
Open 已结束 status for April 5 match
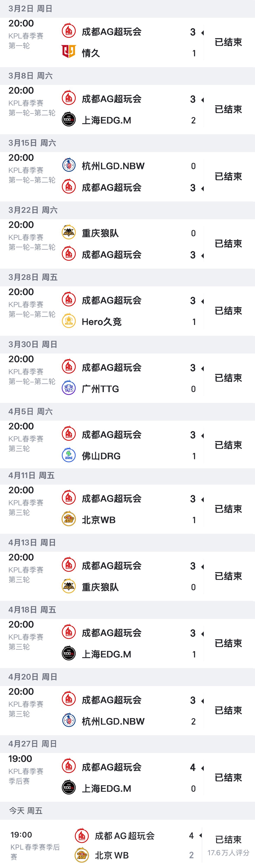tap(228, 445)
